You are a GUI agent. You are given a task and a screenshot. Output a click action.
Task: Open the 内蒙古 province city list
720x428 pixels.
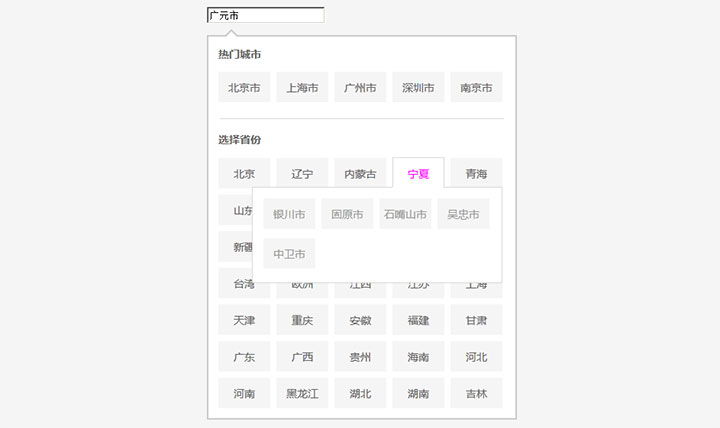(360, 174)
